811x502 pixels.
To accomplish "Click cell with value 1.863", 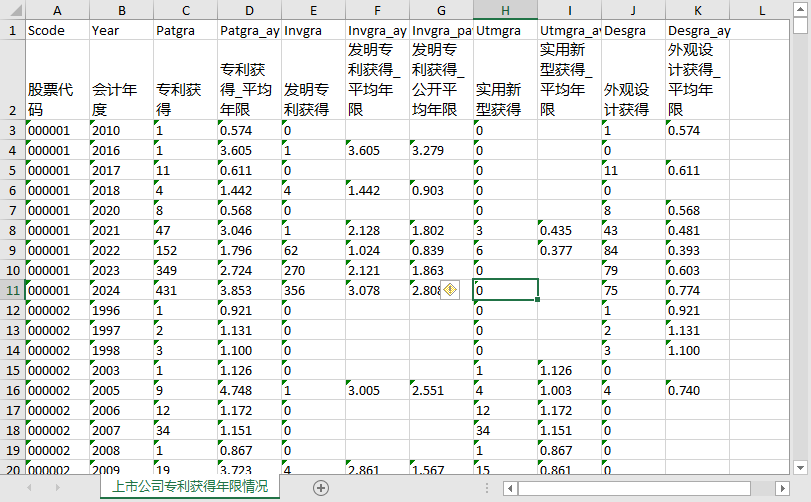I will (441, 270).
